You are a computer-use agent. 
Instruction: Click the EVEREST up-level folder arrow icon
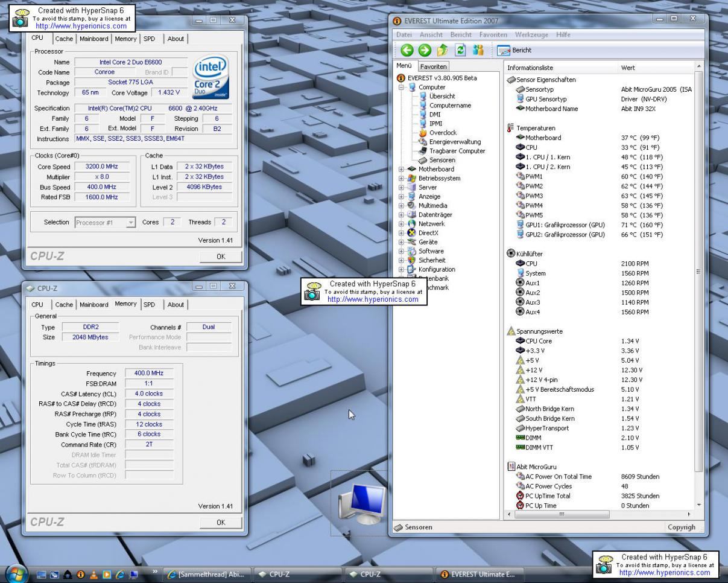(x=443, y=50)
